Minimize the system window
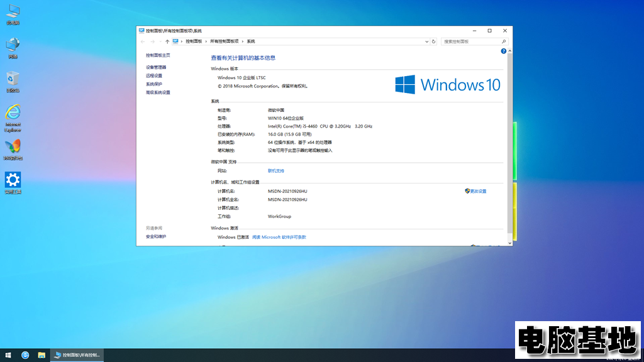Image resolution: width=644 pixels, height=362 pixels. [x=474, y=31]
